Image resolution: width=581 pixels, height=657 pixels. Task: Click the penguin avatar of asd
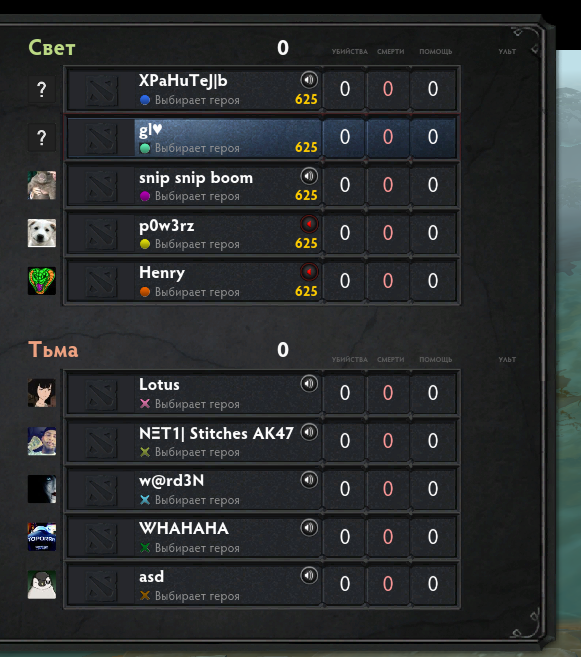(x=42, y=585)
